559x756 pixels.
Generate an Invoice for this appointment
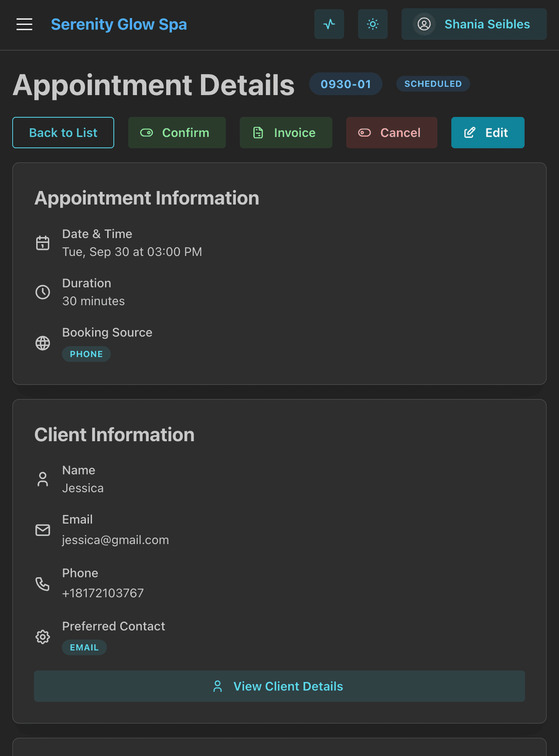pos(286,132)
